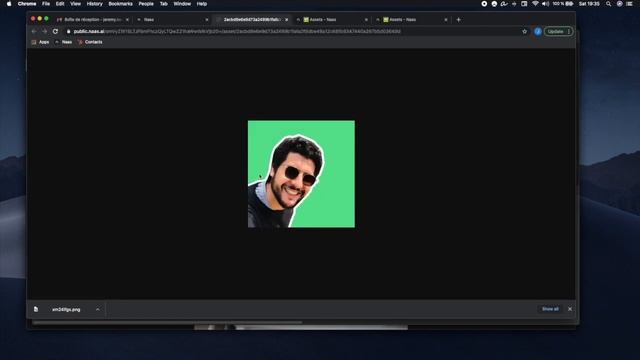
Task: Open the Apple menu
Action: [9, 4]
